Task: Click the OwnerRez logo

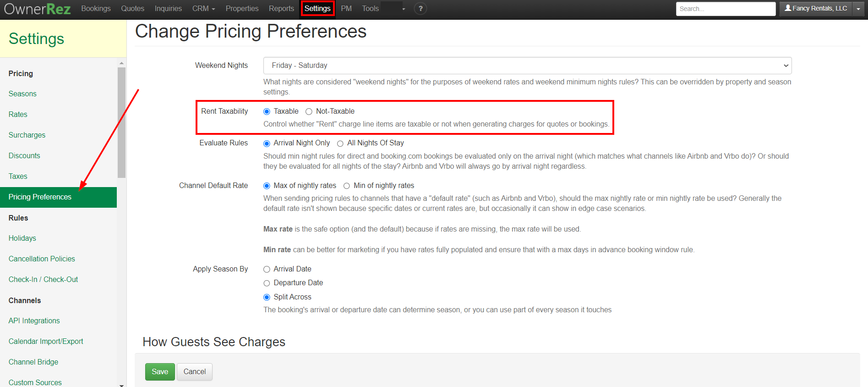Action: click(x=37, y=9)
